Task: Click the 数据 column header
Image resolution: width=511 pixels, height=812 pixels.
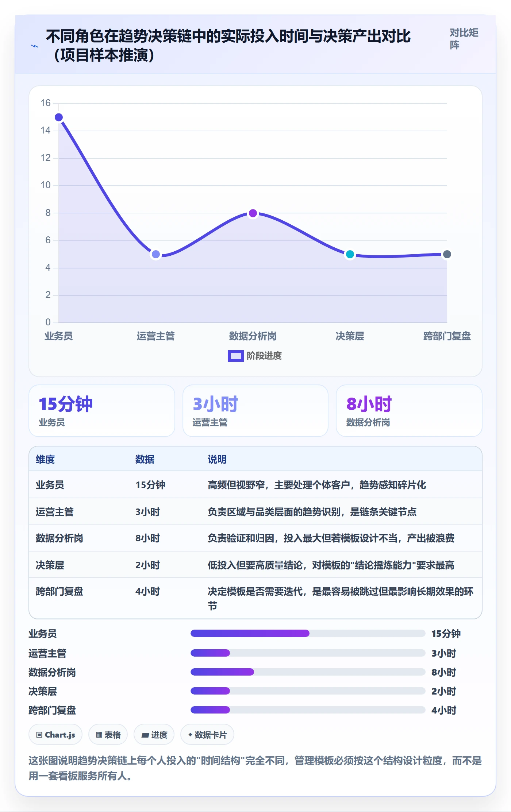Action: [145, 459]
